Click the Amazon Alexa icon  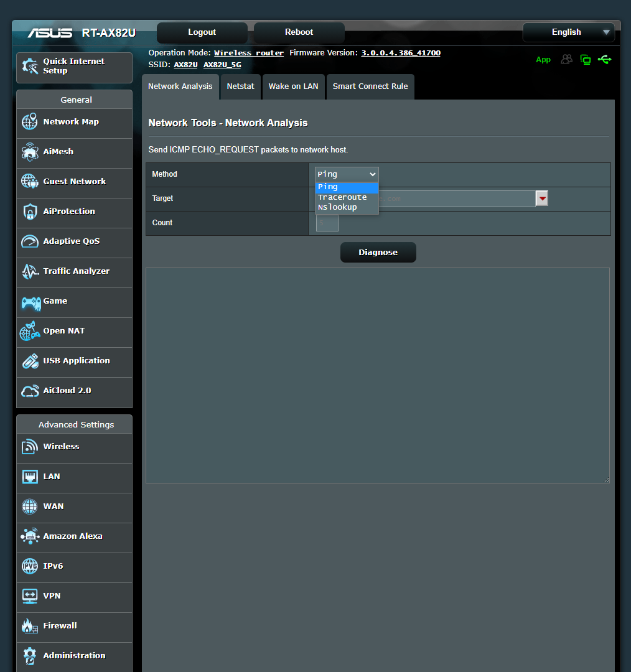click(30, 536)
